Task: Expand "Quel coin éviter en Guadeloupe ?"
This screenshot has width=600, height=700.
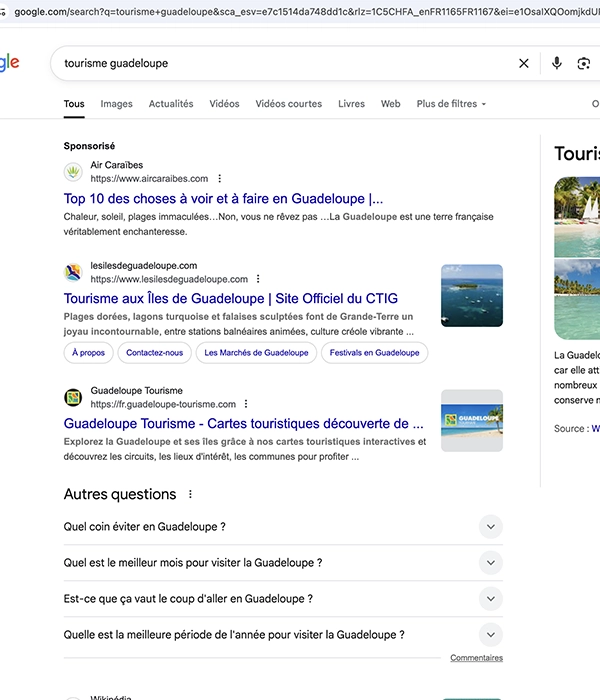Action: (283, 527)
